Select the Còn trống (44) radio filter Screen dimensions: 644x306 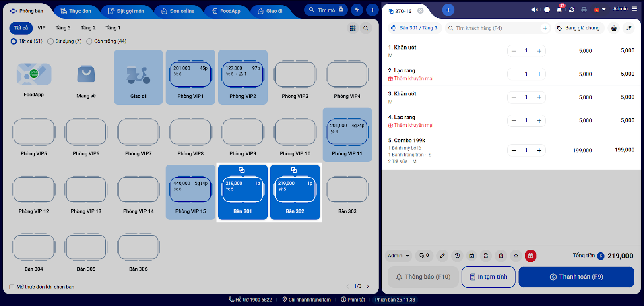(x=89, y=41)
